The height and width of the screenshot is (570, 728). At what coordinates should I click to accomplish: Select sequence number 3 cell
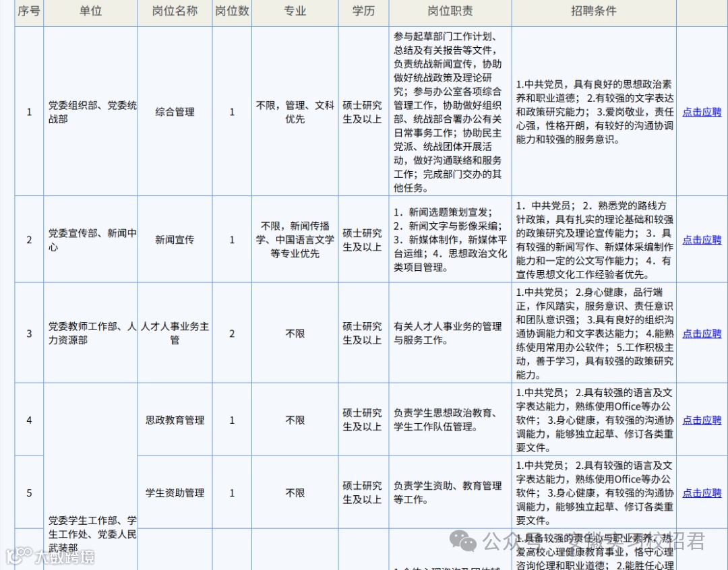click(x=29, y=334)
